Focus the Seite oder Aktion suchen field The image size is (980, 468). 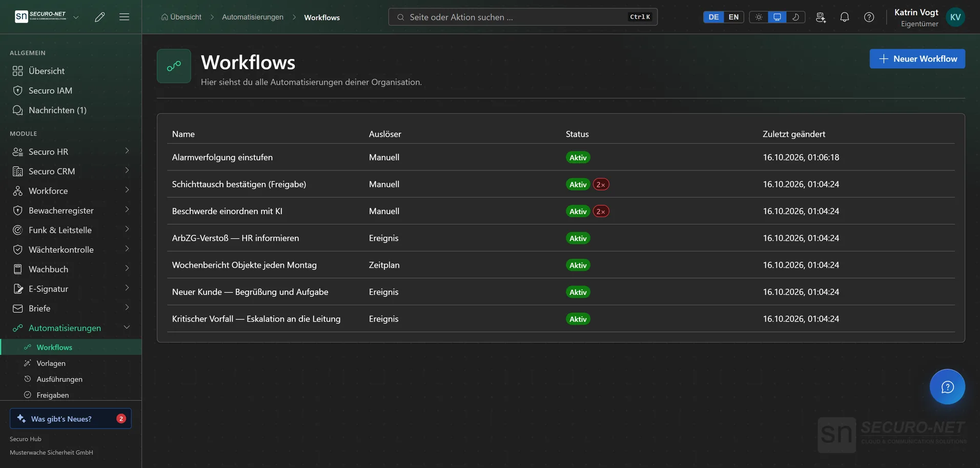point(523,17)
